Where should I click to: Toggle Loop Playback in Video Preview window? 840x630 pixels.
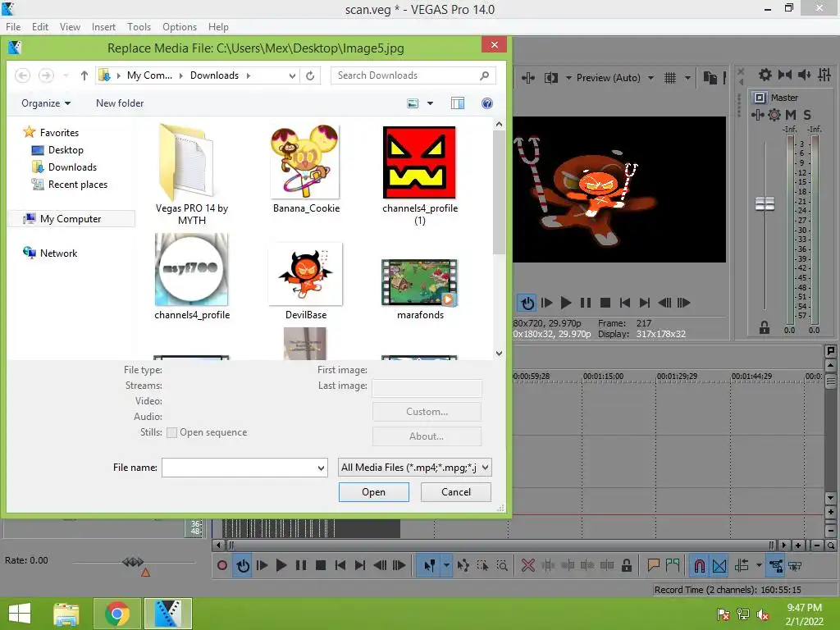[527, 303]
